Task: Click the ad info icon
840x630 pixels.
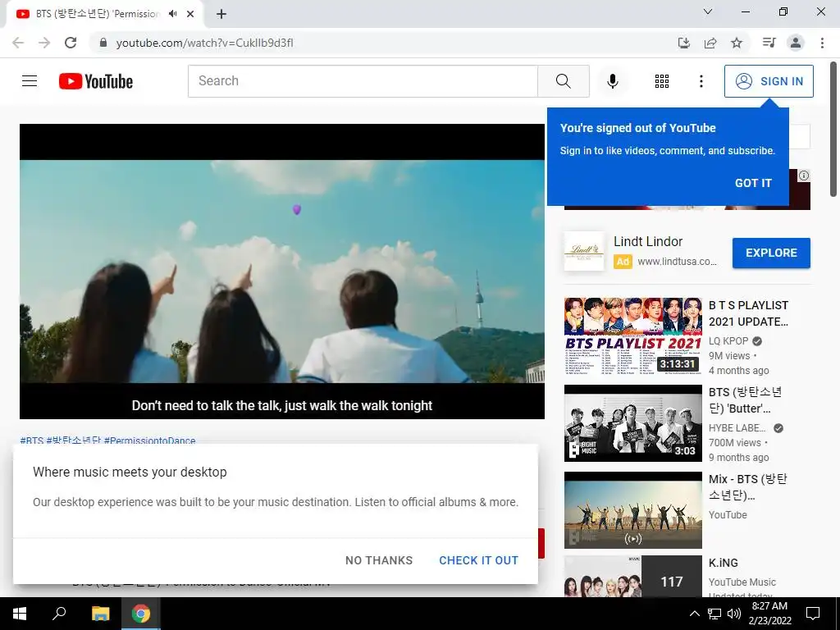Action: (x=804, y=176)
